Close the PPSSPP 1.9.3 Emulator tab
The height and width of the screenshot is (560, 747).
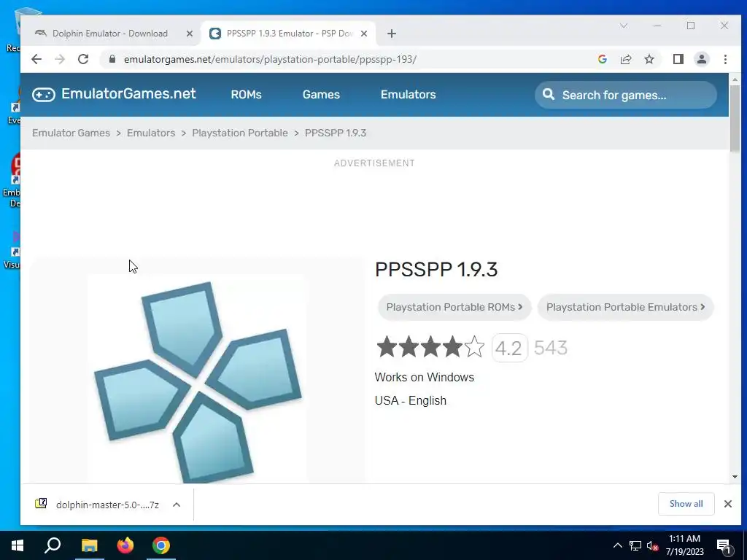pyautogui.click(x=364, y=34)
